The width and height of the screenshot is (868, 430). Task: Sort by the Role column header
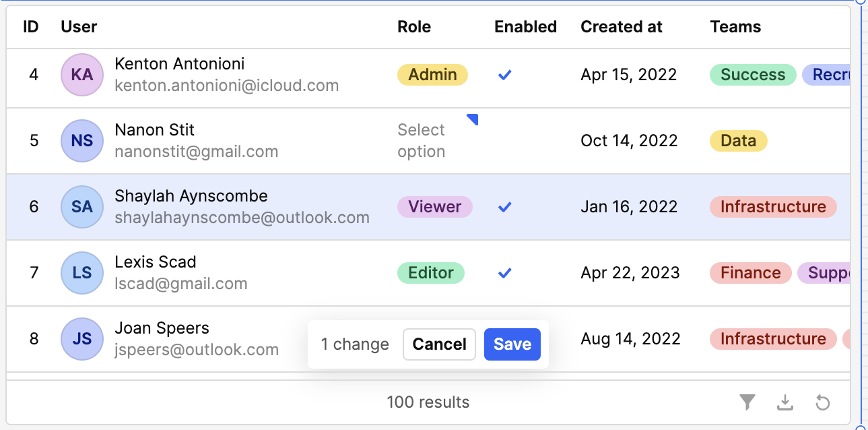coord(414,27)
